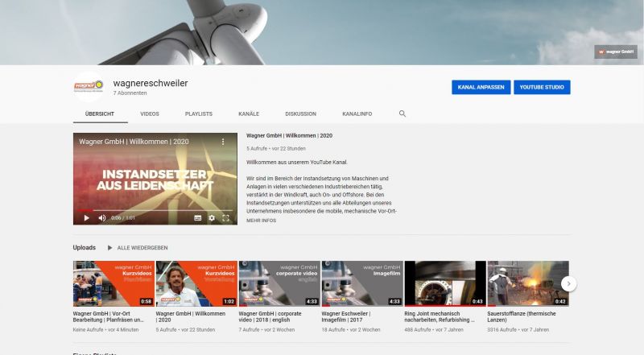
Task: Open three-dot menu on featured video
Action: click(x=223, y=142)
